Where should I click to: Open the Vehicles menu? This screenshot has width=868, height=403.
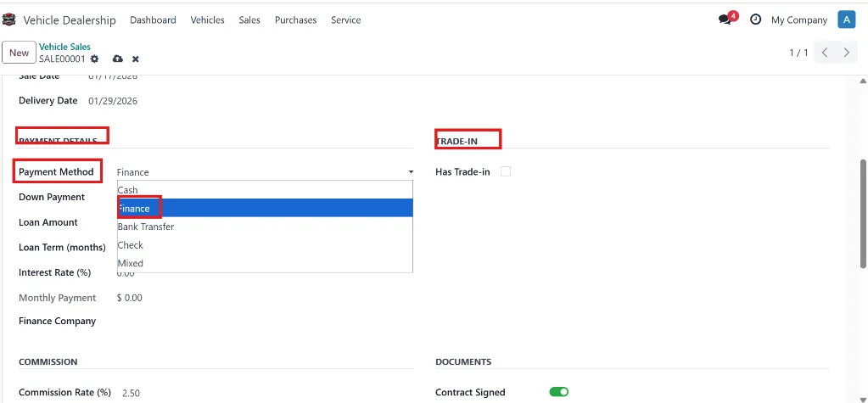207,20
